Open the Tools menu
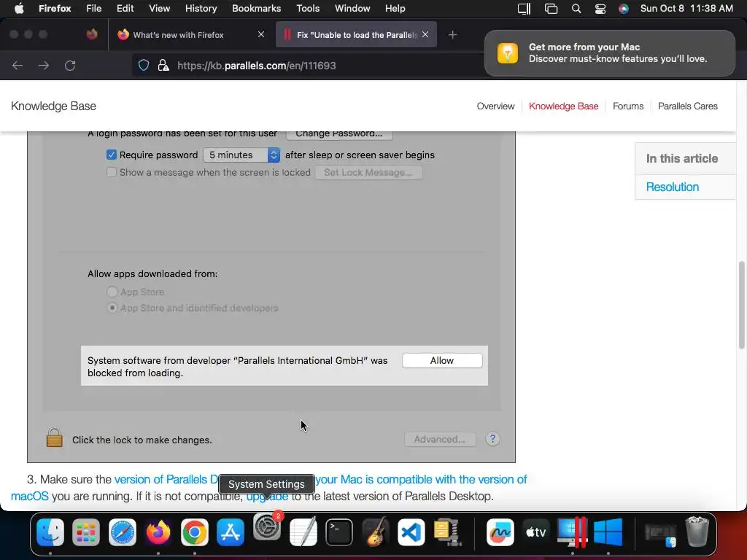 point(308,8)
